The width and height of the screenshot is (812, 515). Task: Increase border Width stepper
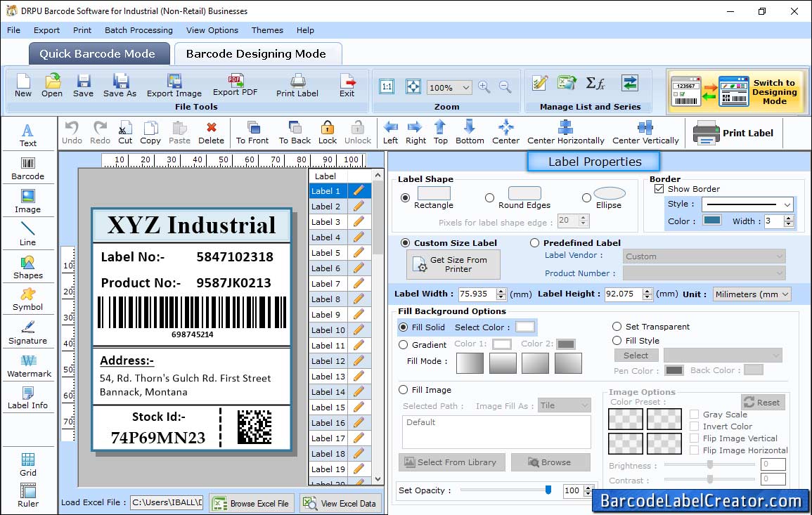(789, 219)
